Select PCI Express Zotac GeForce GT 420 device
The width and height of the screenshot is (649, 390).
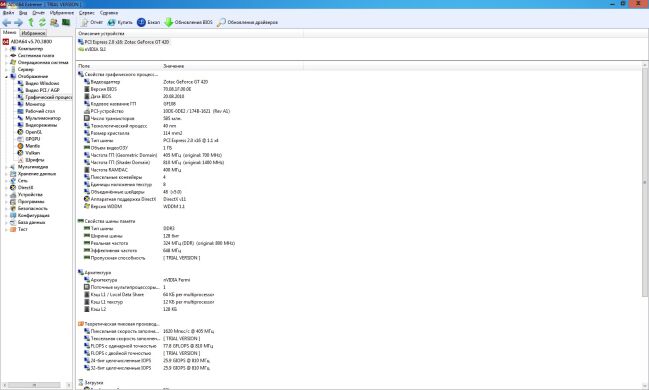[x=123, y=42]
